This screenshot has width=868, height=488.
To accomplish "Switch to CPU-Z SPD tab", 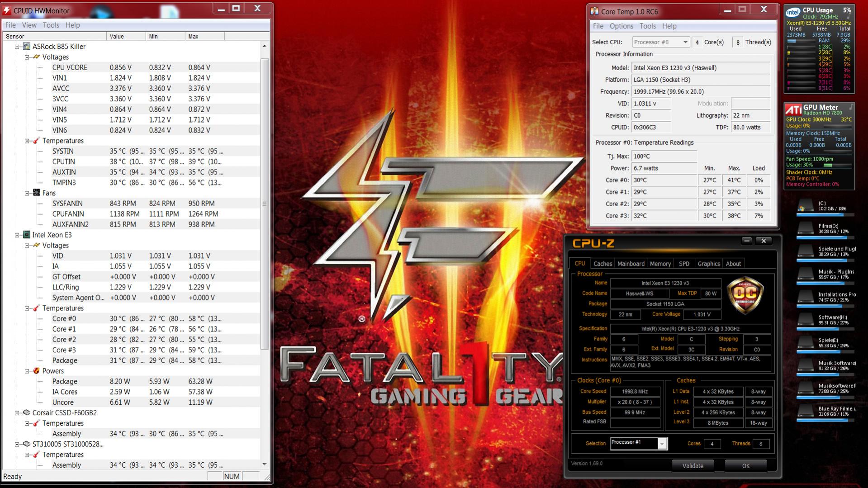I will point(684,264).
